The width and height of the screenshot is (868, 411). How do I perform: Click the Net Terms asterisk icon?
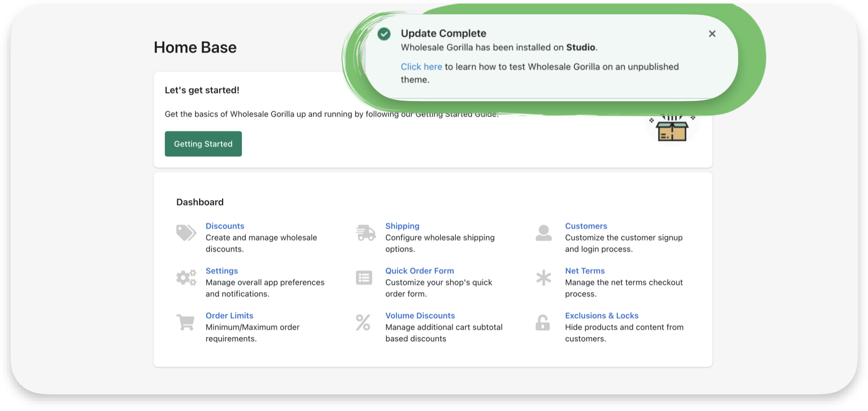[544, 278]
